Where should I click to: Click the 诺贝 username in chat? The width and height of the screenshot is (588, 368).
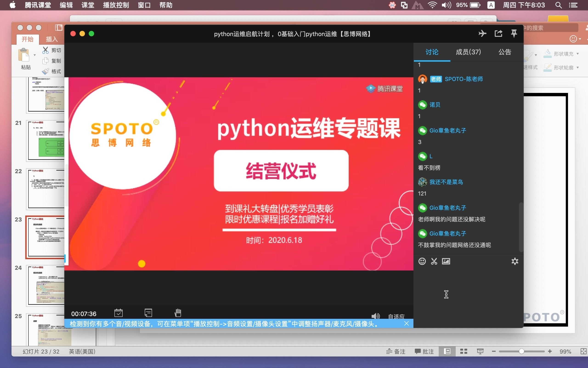pyautogui.click(x=435, y=105)
